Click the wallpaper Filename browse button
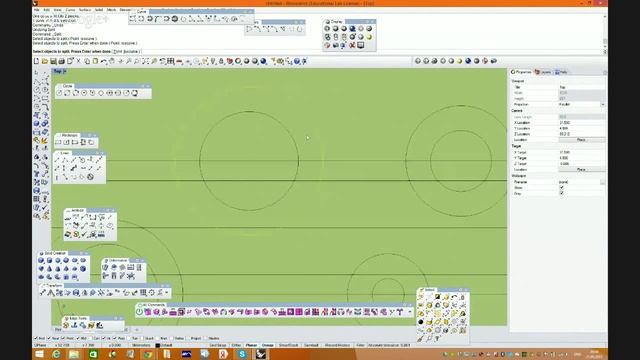The width and height of the screenshot is (640, 360). click(x=603, y=182)
